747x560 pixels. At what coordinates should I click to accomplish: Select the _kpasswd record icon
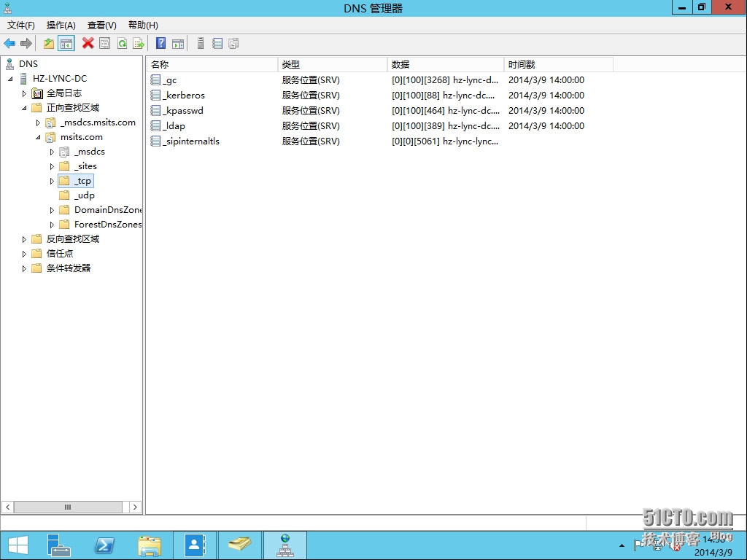(x=156, y=111)
